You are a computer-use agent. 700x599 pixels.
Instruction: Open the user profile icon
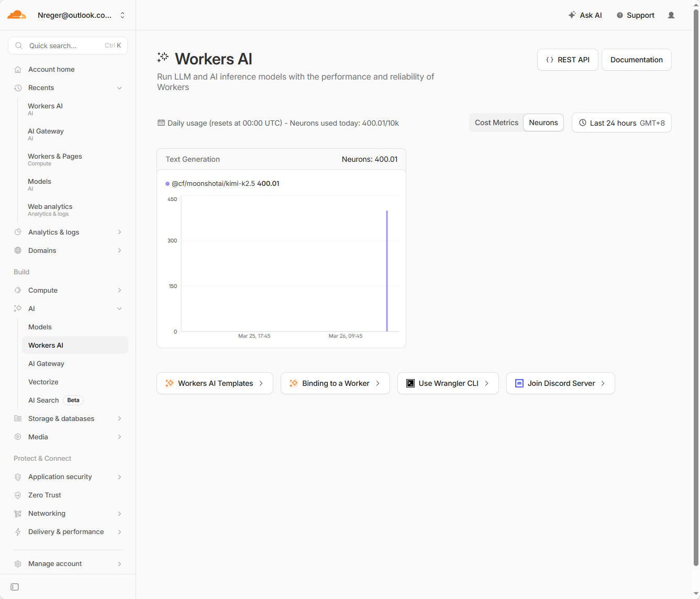(671, 15)
